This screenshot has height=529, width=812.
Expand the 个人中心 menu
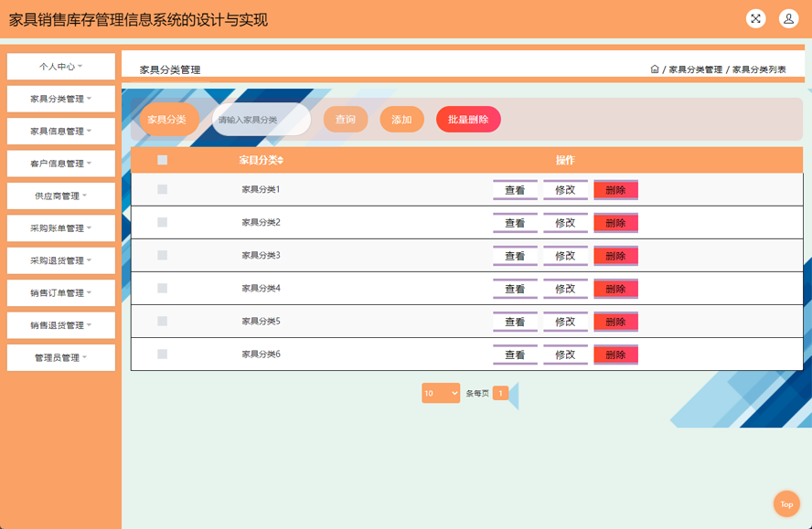[61, 67]
